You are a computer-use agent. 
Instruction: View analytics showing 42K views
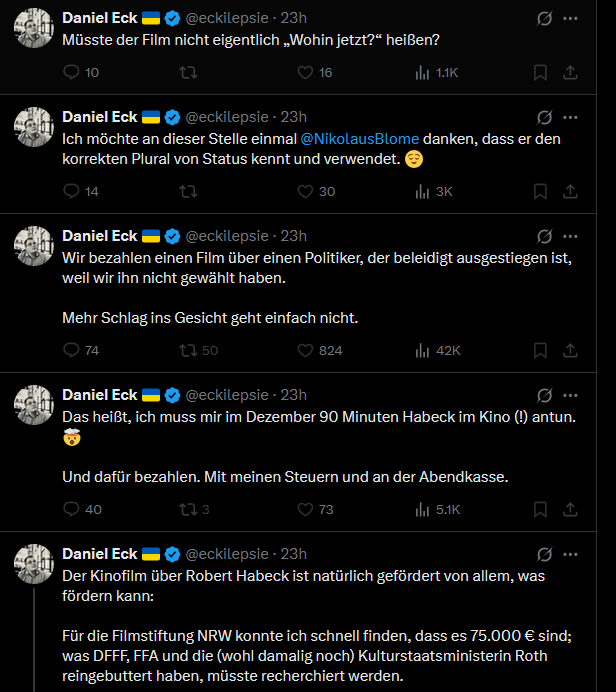click(436, 350)
